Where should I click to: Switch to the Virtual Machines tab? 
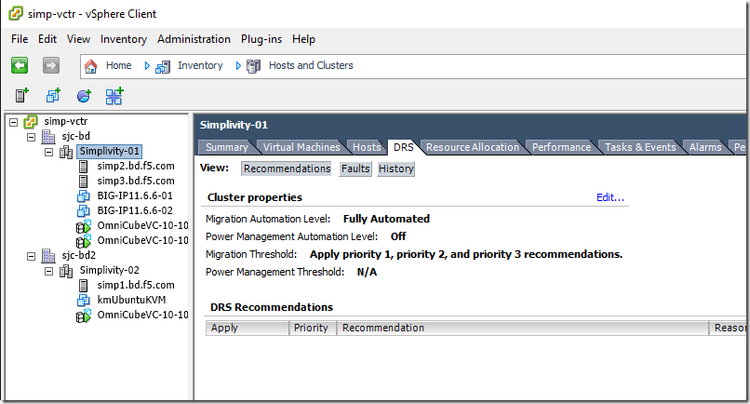(301, 147)
